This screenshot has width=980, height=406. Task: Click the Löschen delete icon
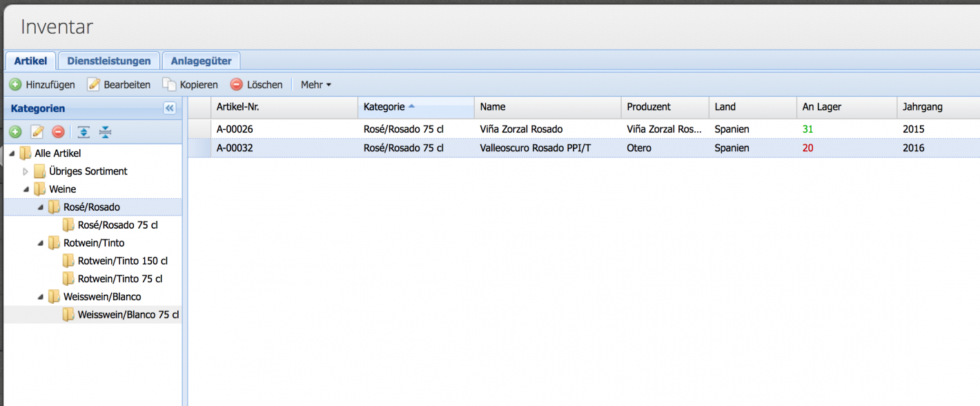click(235, 84)
